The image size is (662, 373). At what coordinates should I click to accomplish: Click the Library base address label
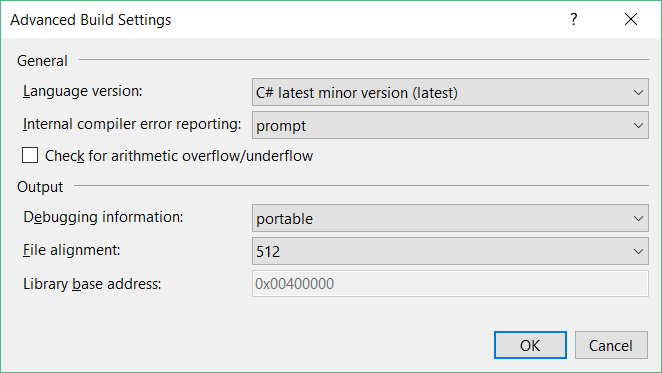click(92, 283)
